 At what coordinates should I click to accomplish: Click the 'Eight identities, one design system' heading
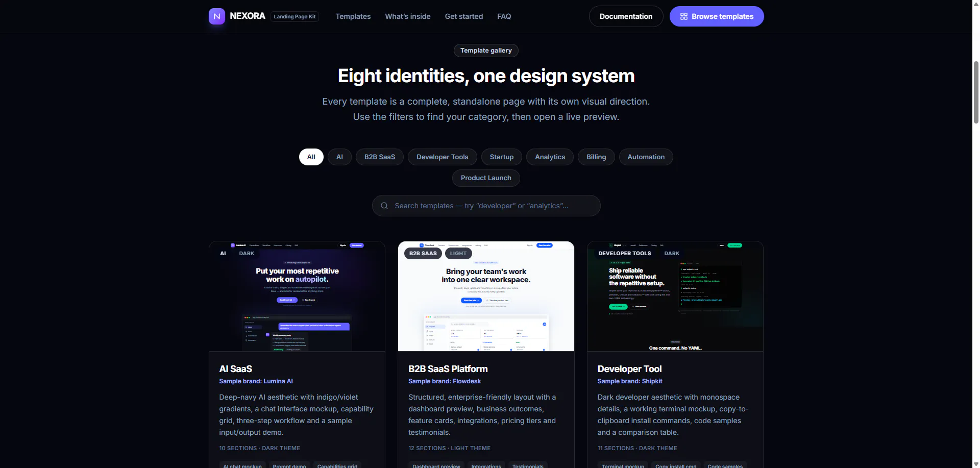(x=486, y=76)
